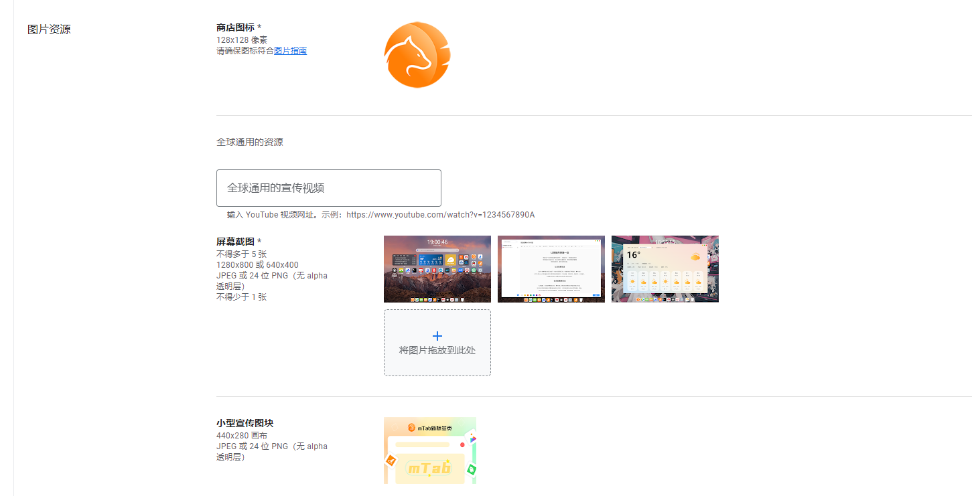Click the 商店图标 required field heading
980x496 pixels.
tap(235, 28)
